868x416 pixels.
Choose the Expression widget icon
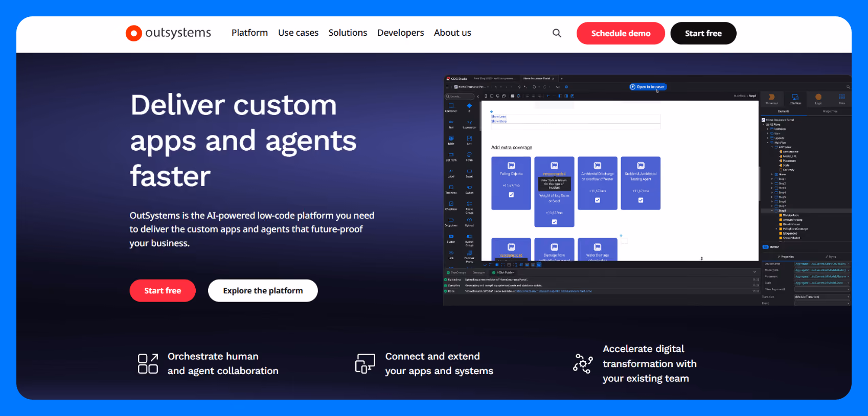[469, 122]
